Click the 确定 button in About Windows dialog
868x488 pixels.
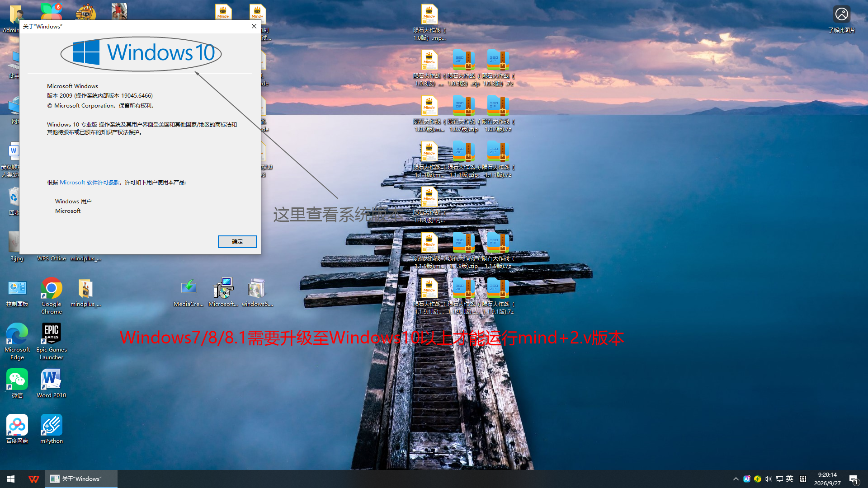[237, 242]
